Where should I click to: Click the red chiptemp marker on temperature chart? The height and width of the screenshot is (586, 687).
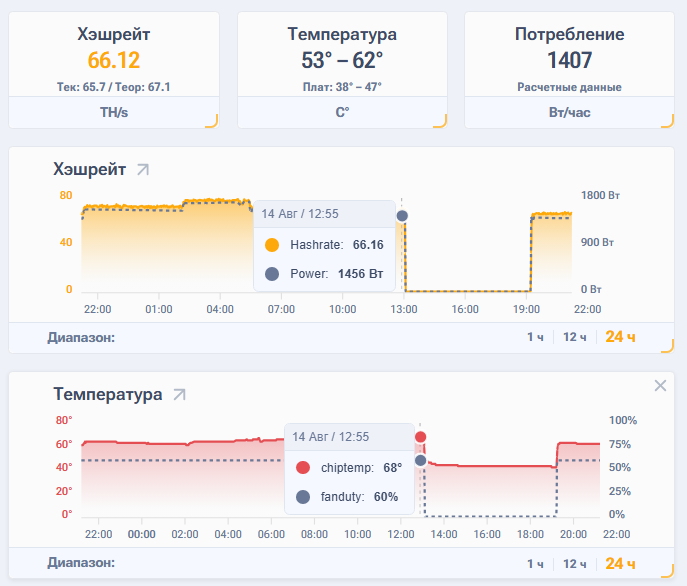pos(421,437)
